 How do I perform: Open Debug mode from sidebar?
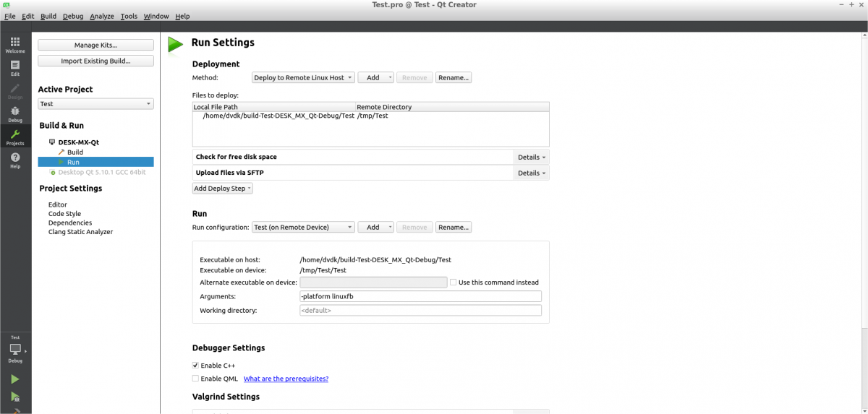click(x=15, y=113)
